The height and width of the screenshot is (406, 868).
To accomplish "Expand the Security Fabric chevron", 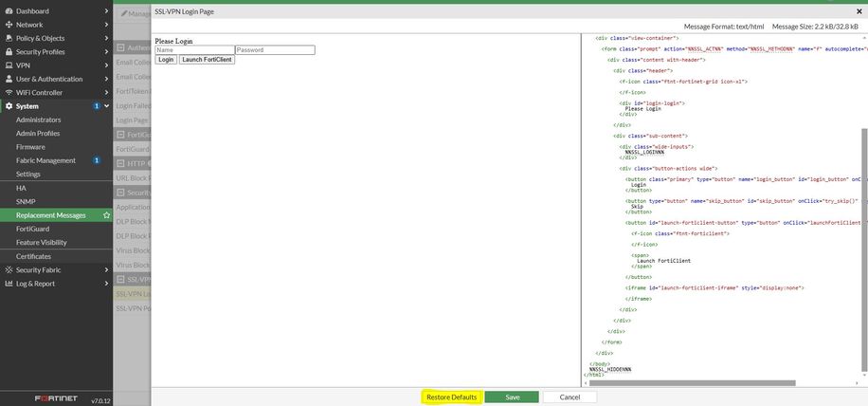I will (106, 270).
